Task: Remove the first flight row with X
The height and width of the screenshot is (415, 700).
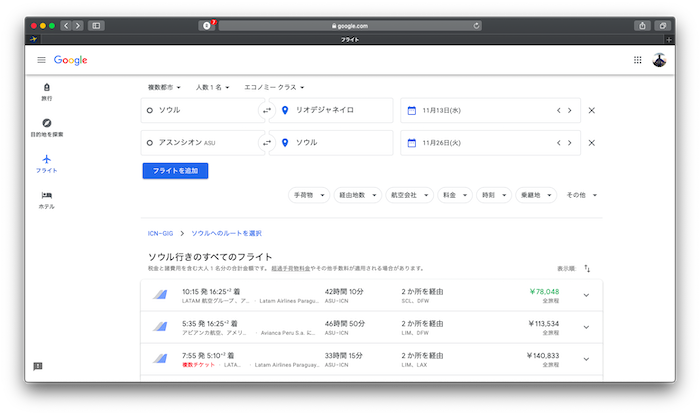Action: (x=591, y=110)
